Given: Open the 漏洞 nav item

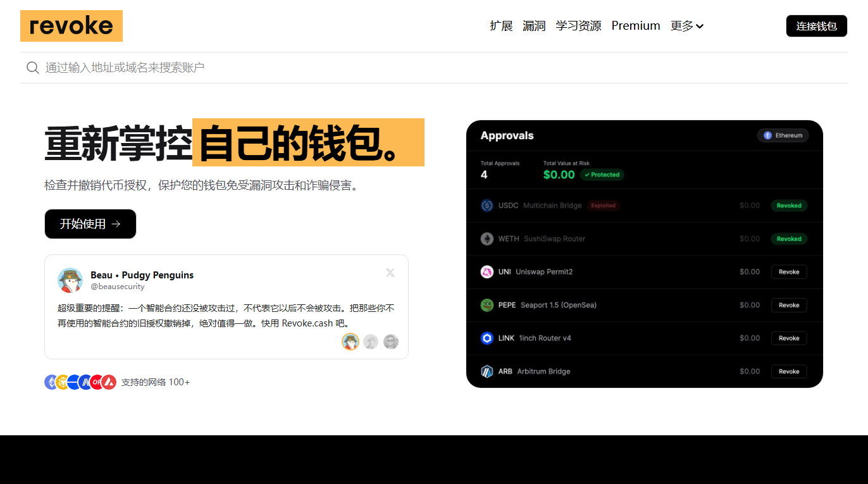Looking at the screenshot, I should (x=534, y=26).
